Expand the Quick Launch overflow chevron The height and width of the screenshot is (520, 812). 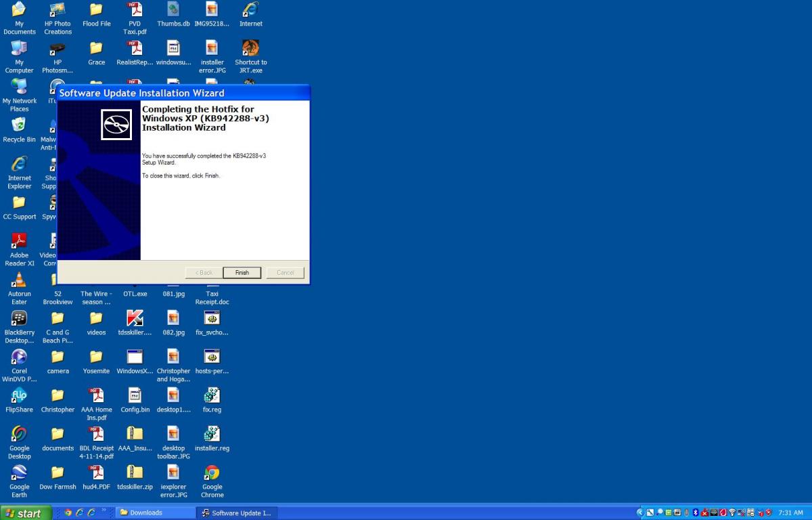[x=104, y=511]
